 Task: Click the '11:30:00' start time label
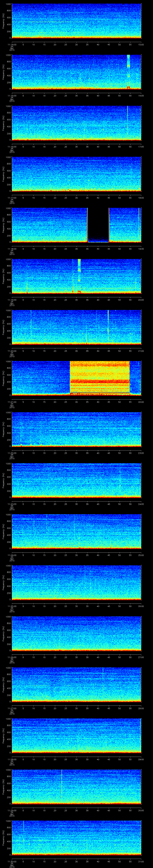tap(12, 861)
